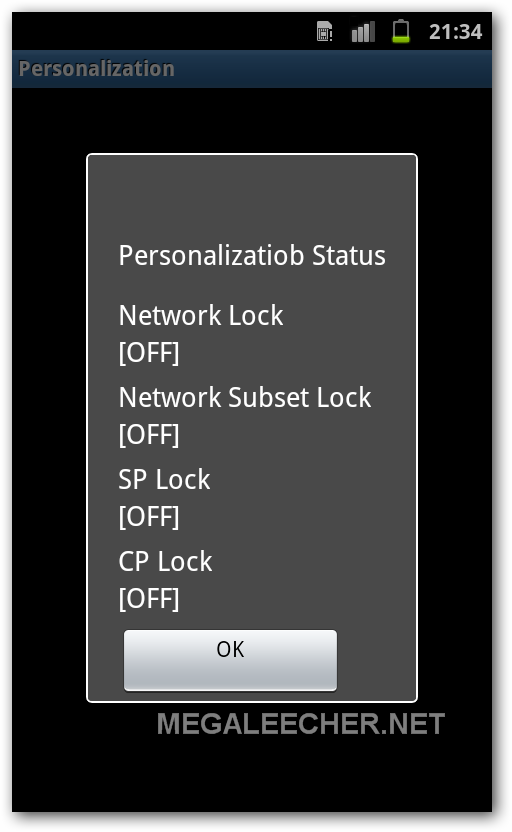
Task: Tap the SIM card status icon
Action: 324,31
